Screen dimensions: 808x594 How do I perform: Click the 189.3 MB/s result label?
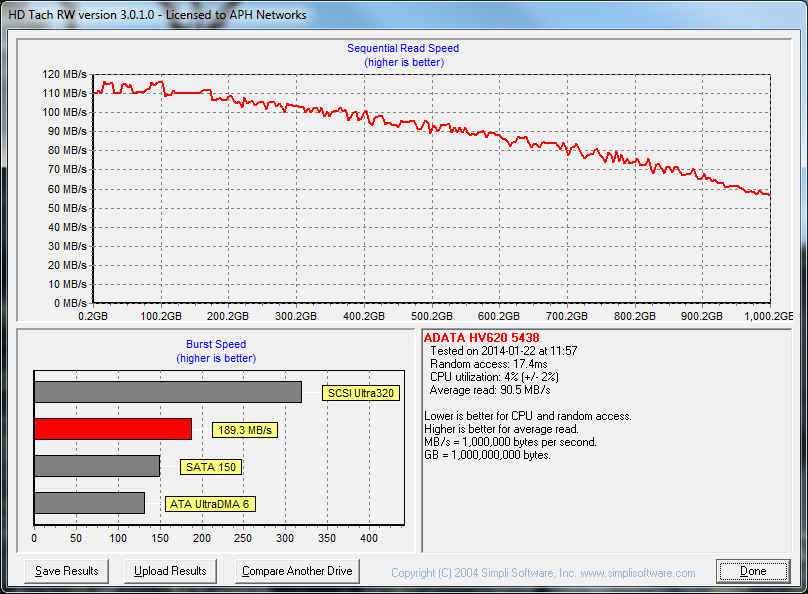(245, 430)
